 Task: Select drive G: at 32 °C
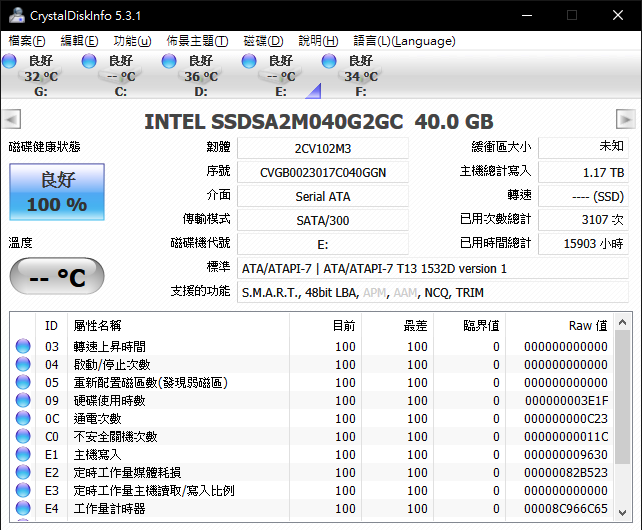coord(41,76)
